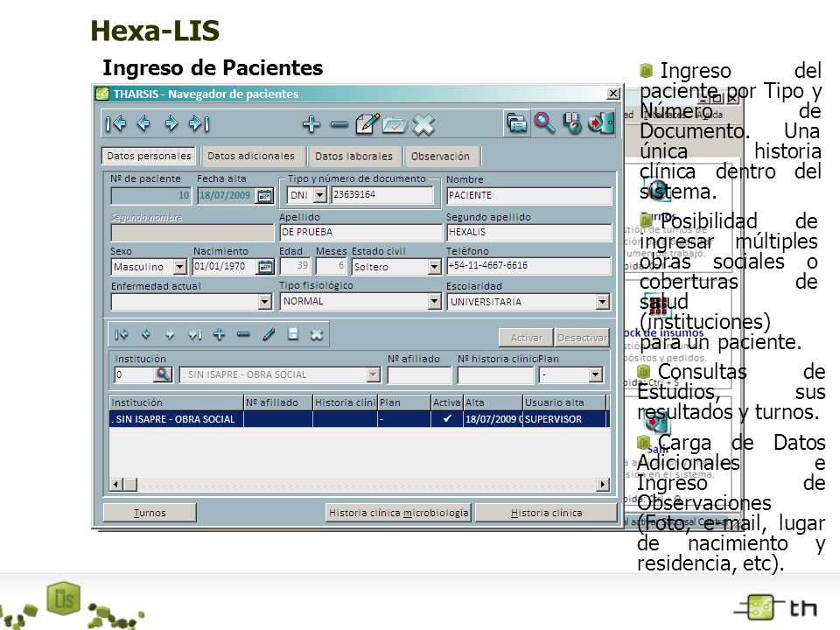Focus the Nº afiliado input field
840x630 pixels.
419,375
